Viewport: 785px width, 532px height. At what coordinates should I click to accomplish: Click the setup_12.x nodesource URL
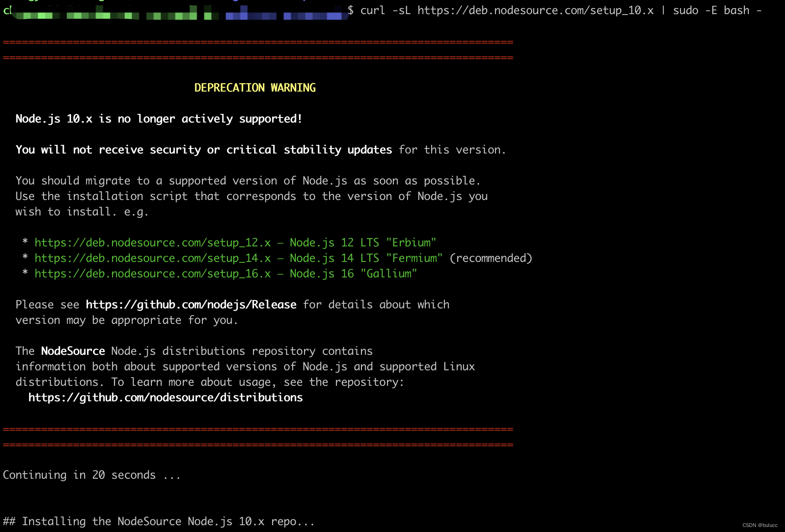click(x=153, y=243)
